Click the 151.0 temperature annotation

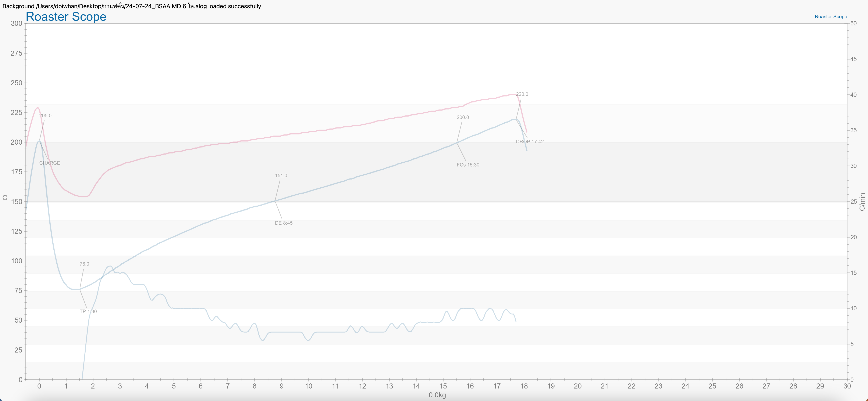tap(281, 176)
